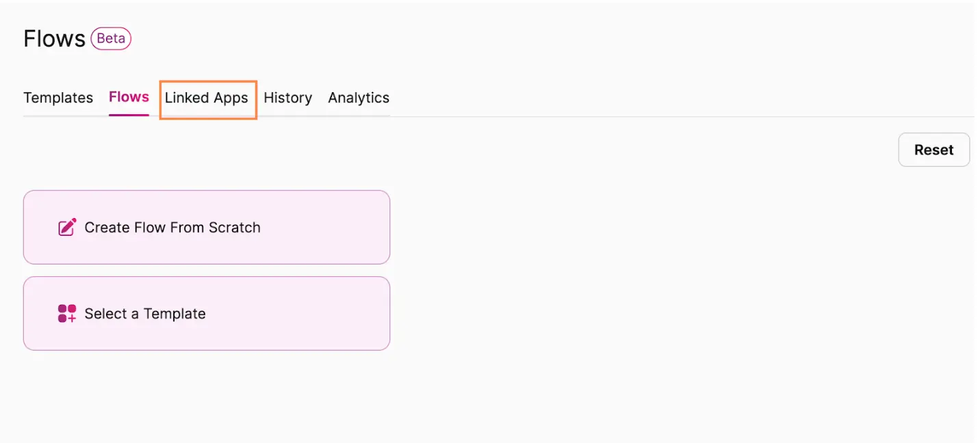Click the blank area below the template card

pos(205,397)
